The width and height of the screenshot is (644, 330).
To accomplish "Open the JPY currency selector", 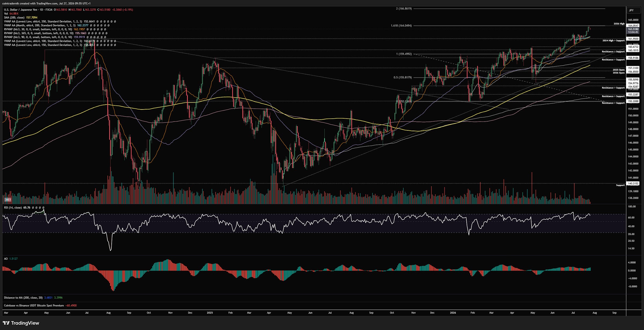I will click(634, 10).
